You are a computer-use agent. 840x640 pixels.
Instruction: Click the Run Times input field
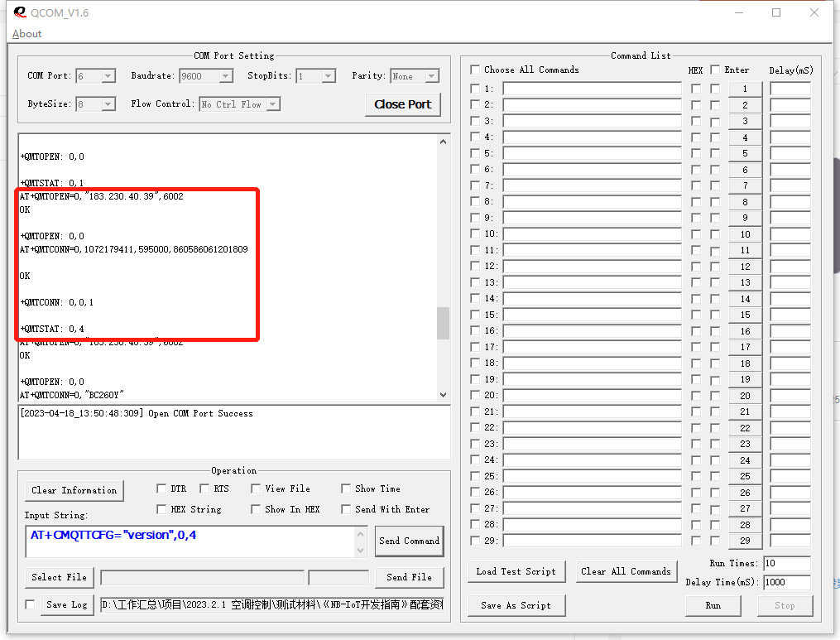787,563
